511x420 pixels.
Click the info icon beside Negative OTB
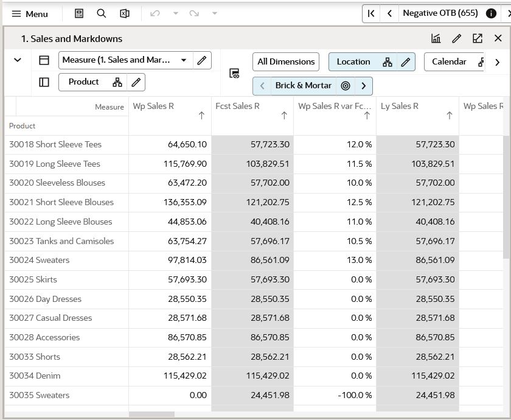pos(491,13)
